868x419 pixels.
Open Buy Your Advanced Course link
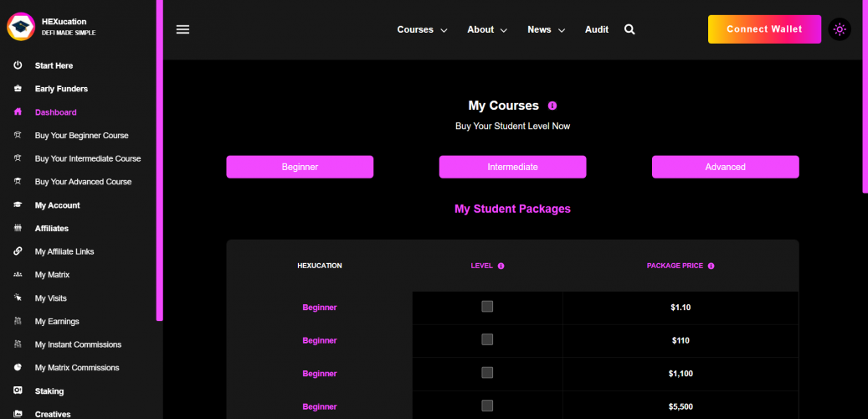pyautogui.click(x=83, y=182)
